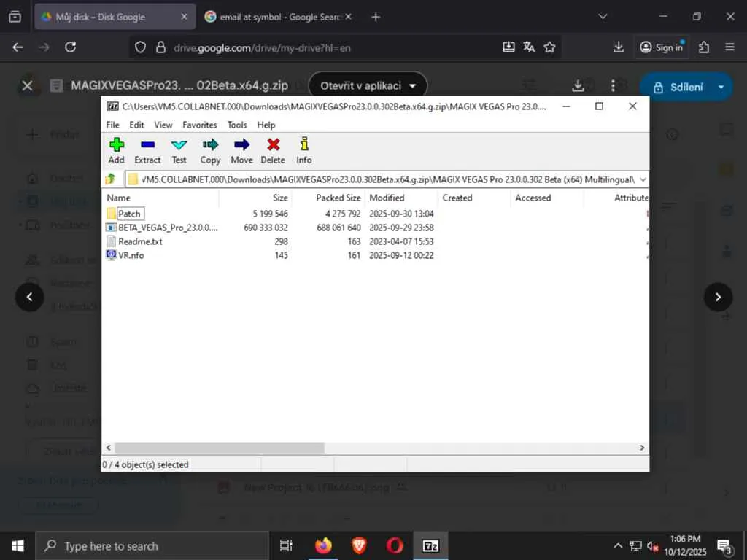Open Drive preview more options menu

[613, 86]
